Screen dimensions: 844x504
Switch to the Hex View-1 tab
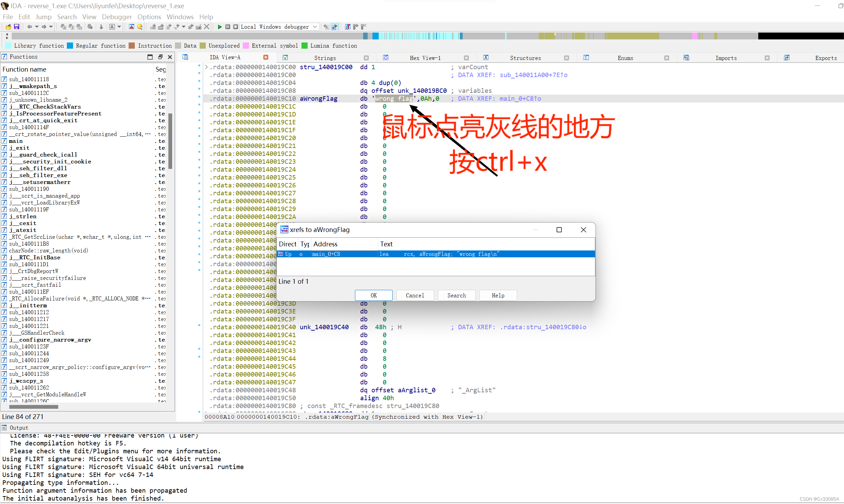coord(425,58)
